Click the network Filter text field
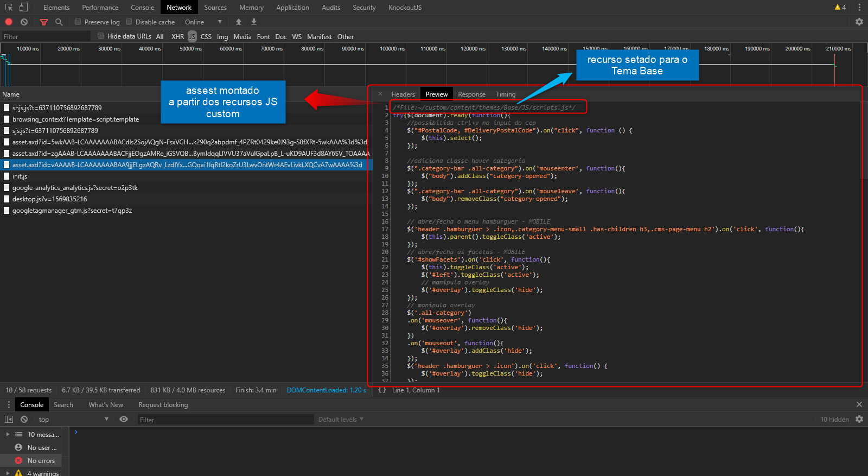Viewport: 868px width, 476px height. [46, 36]
